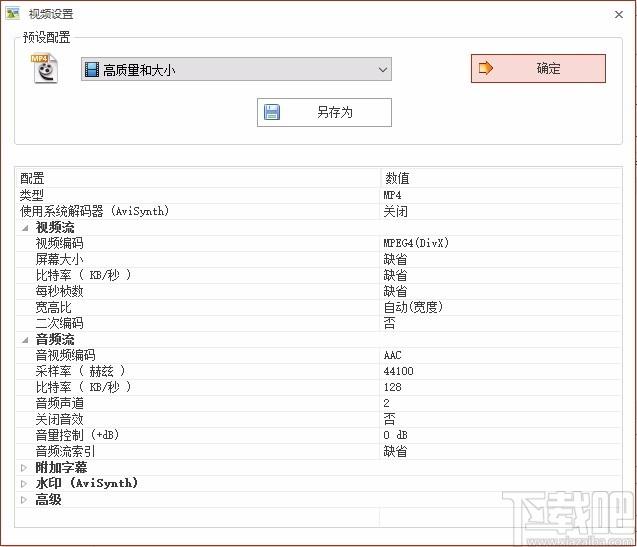
Task: Select the 音频声道 row
Action: click(x=319, y=404)
